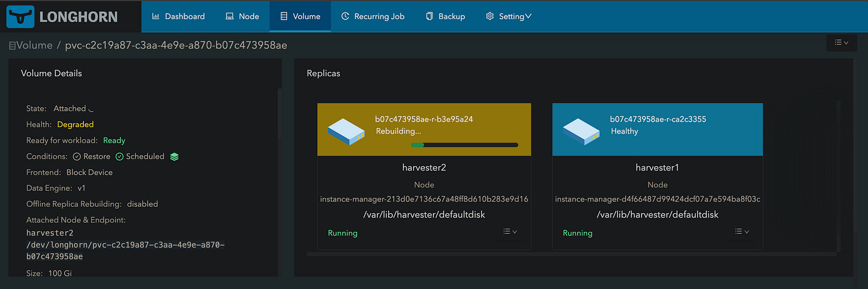Viewport: 868px width, 289px height.
Task: Click the green layers icon in Conditions
Action: tap(174, 157)
